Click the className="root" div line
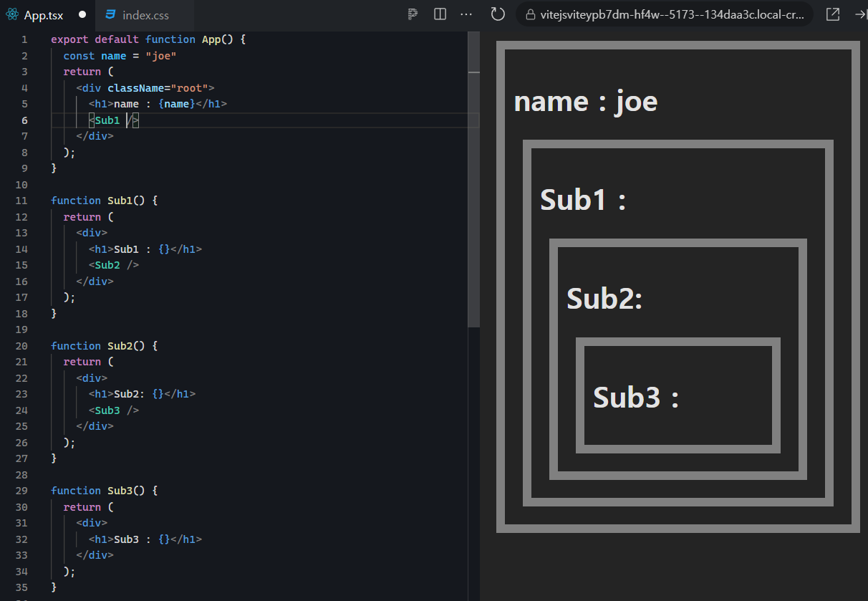Viewport: 868px width, 601px height. 145,88
